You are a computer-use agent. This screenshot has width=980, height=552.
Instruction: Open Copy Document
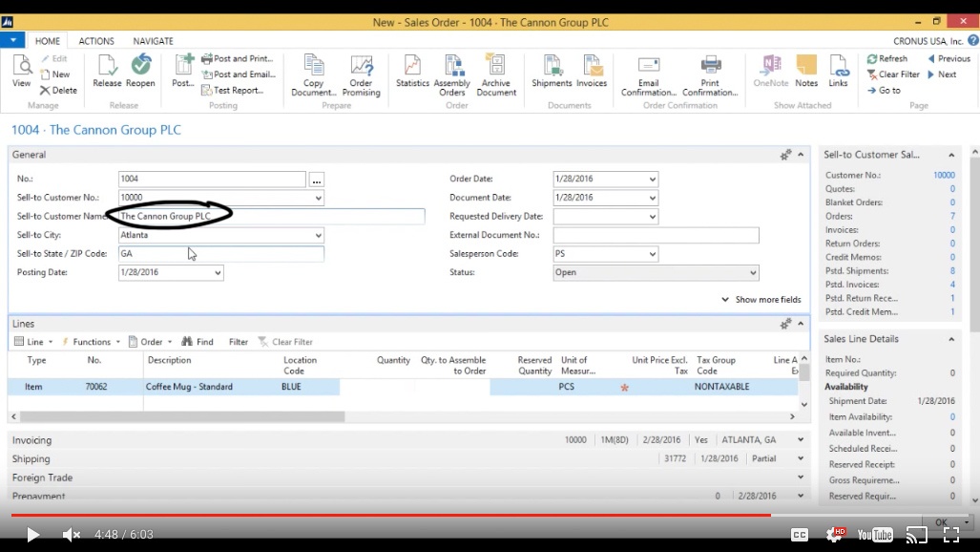(x=314, y=75)
